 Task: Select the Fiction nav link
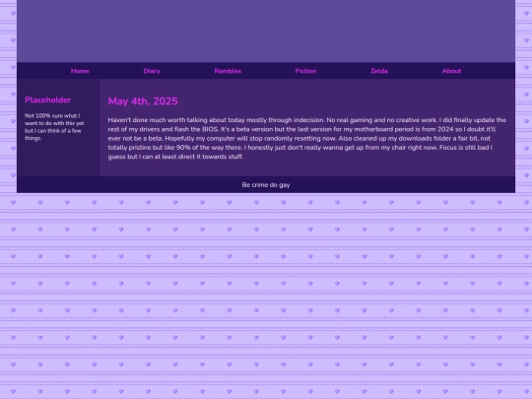(305, 71)
